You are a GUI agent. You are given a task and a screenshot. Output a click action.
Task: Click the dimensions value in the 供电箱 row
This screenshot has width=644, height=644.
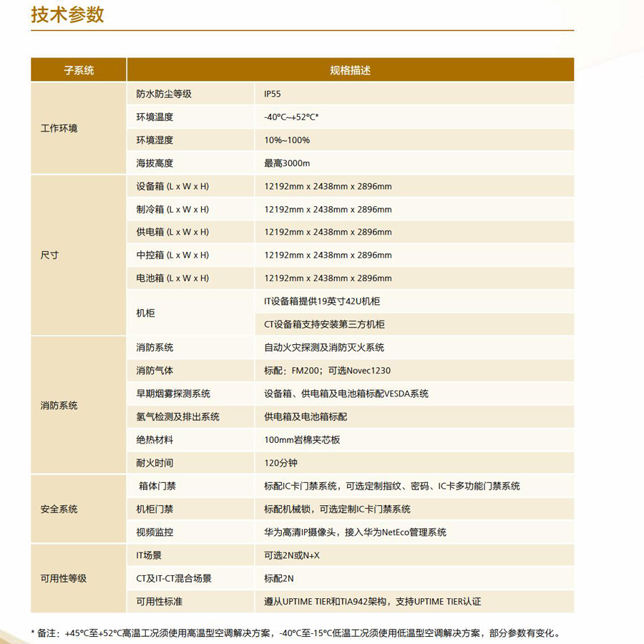328,232
